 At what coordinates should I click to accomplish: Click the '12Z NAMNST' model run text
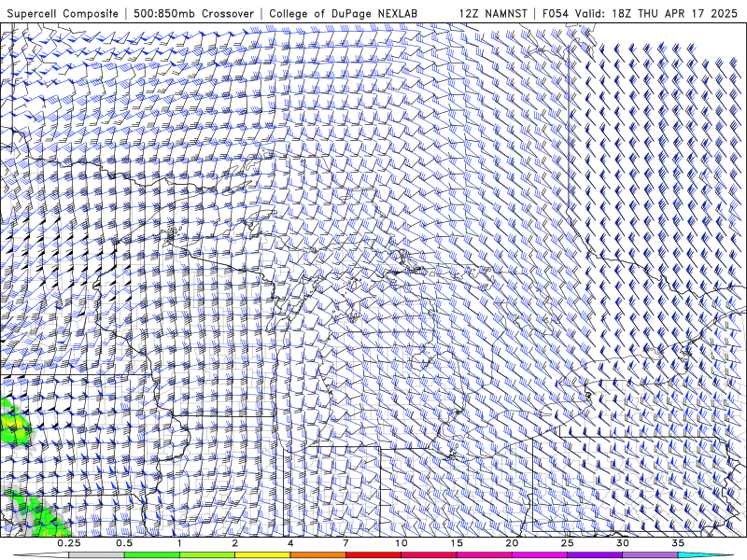coord(493,13)
